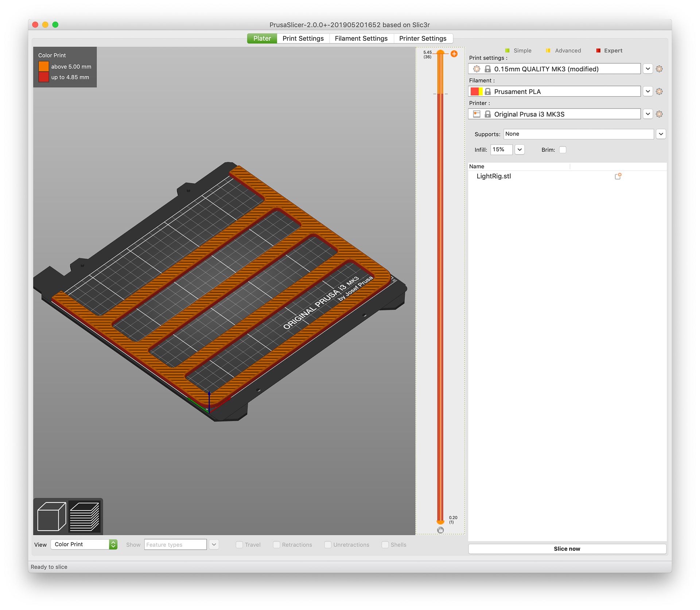
Task: Click the Infill 15% input field
Action: [x=501, y=150]
